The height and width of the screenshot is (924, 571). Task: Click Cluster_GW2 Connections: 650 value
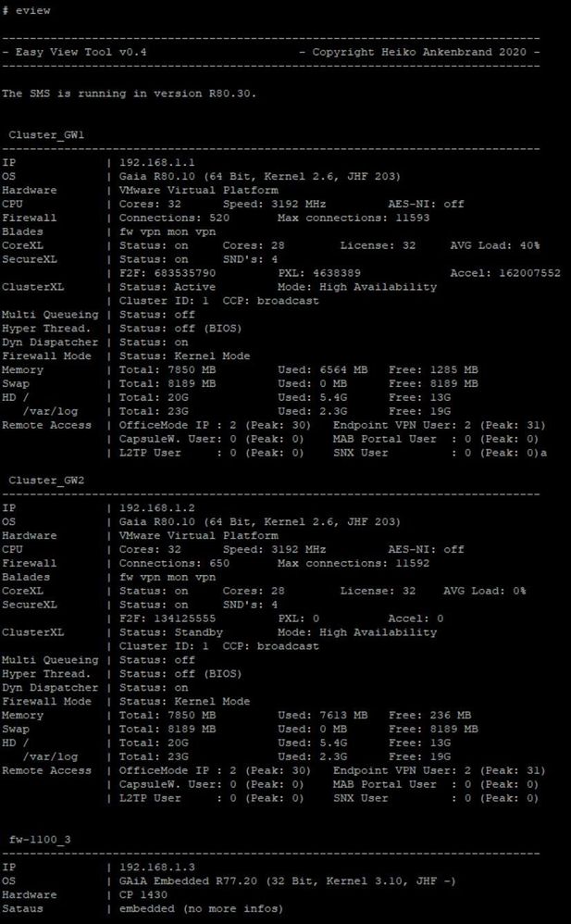tap(174, 563)
